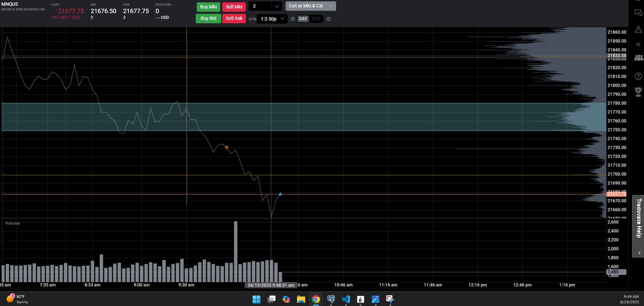Click the tall volume spike bar
This screenshot has width=644, height=306.
coord(236,251)
